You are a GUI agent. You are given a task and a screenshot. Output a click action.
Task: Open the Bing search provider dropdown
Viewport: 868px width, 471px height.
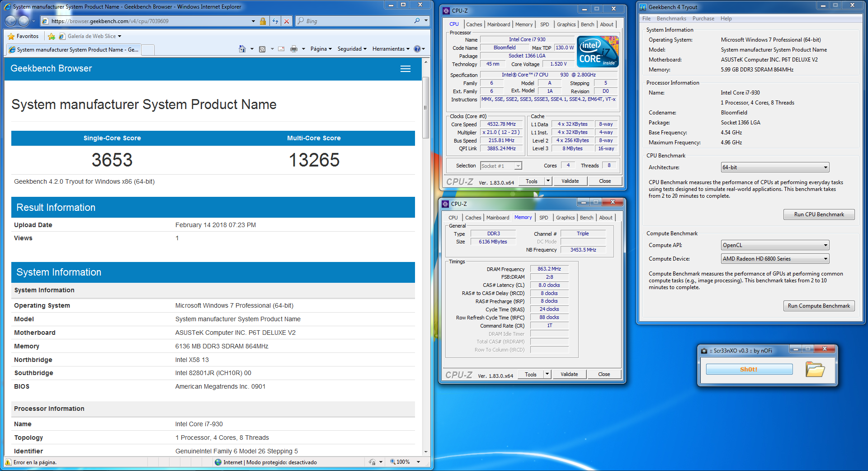click(x=426, y=21)
